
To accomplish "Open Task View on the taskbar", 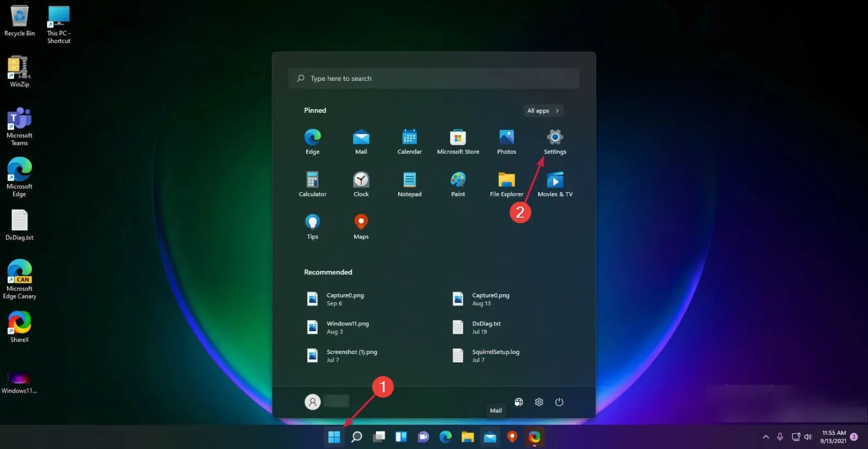I will (379, 437).
